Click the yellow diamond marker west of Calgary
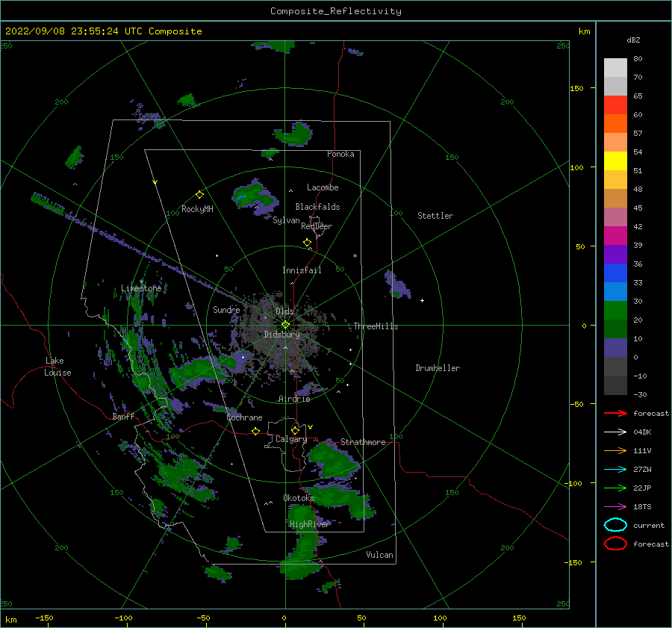Viewport: 672px width, 628px height. point(256,431)
